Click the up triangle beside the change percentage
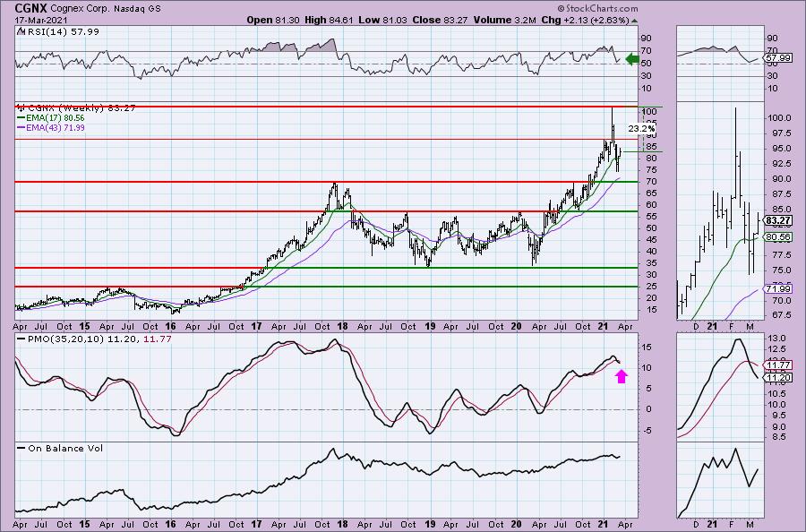 point(634,21)
